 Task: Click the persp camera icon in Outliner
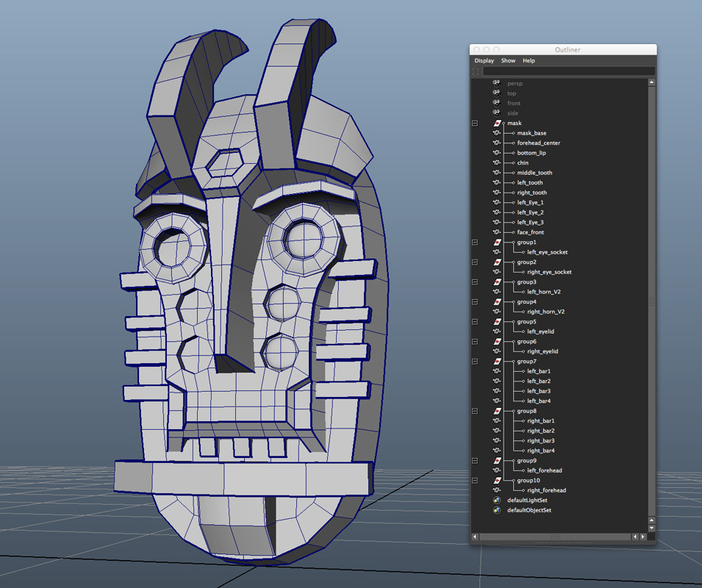496,83
